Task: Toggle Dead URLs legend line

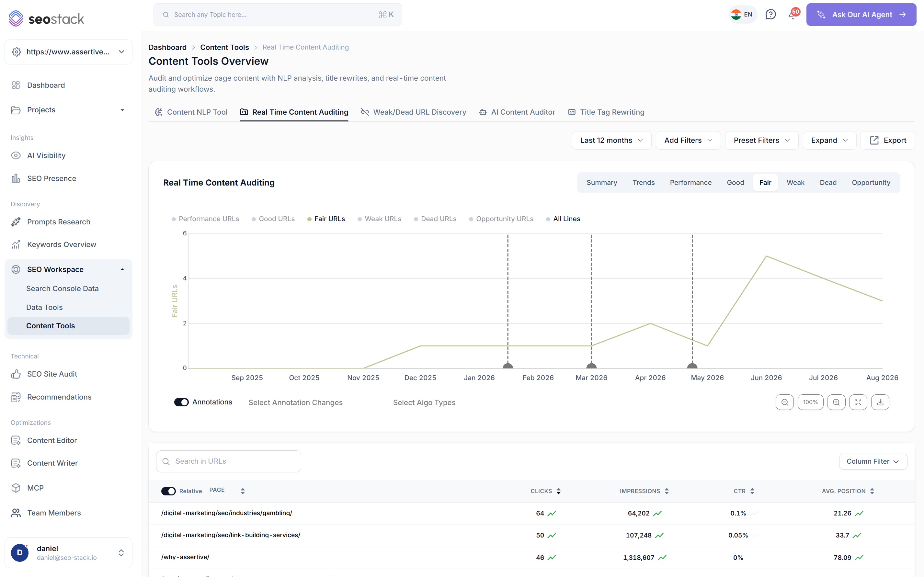Action: coord(436,219)
